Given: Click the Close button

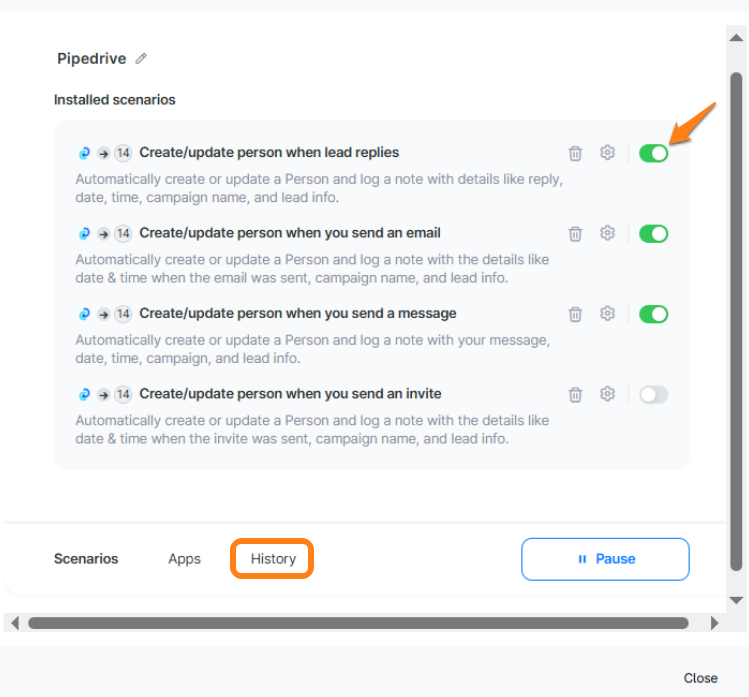Looking at the screenshot, I should coord(700,678).
